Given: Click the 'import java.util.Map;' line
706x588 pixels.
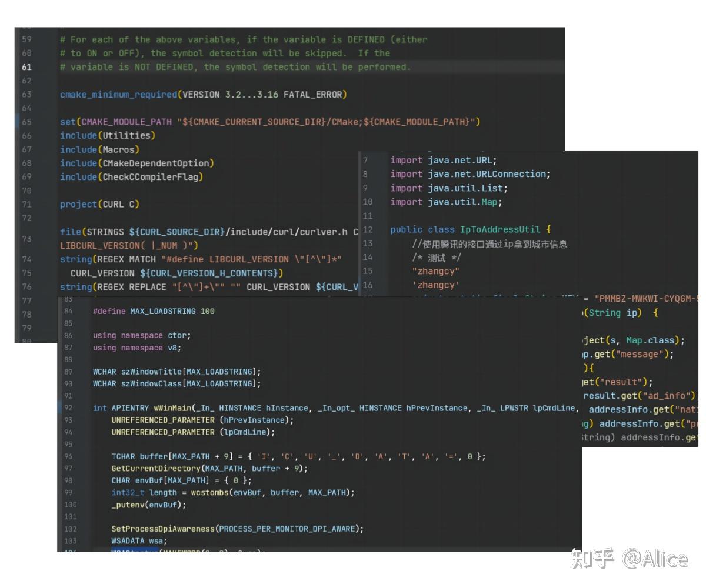Looking at the screenshot, I should [x=447, y=202].
